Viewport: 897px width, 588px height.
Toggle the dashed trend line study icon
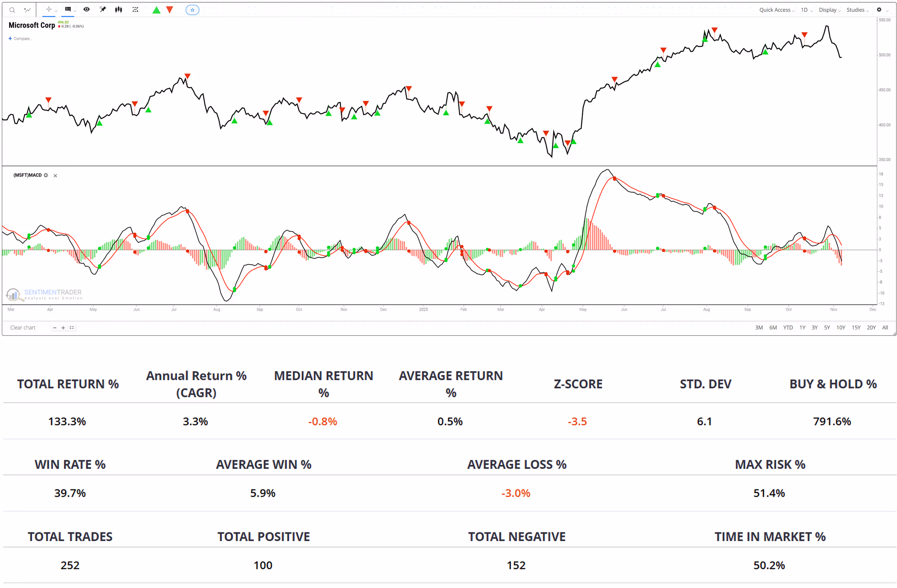tap(135, 10)
